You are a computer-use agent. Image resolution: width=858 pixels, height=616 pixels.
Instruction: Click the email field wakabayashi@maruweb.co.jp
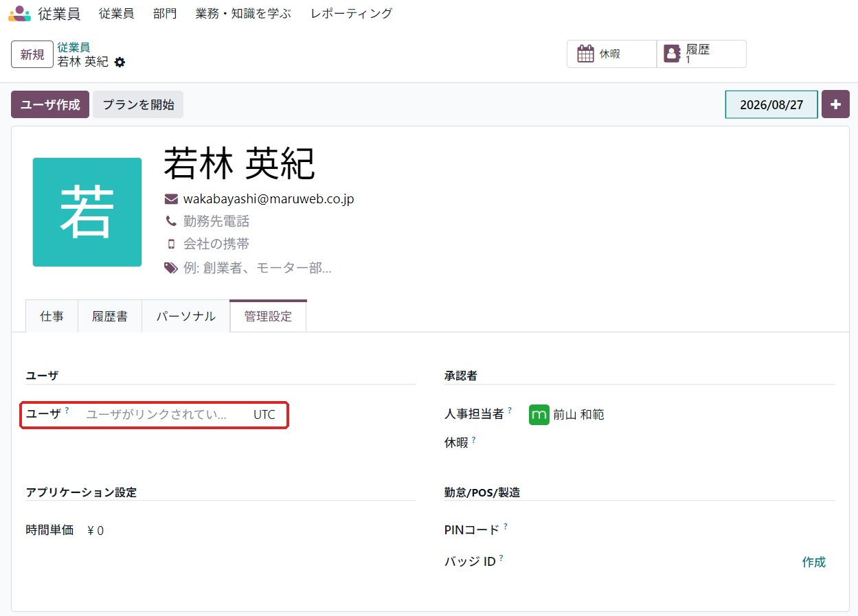point(269,199)
